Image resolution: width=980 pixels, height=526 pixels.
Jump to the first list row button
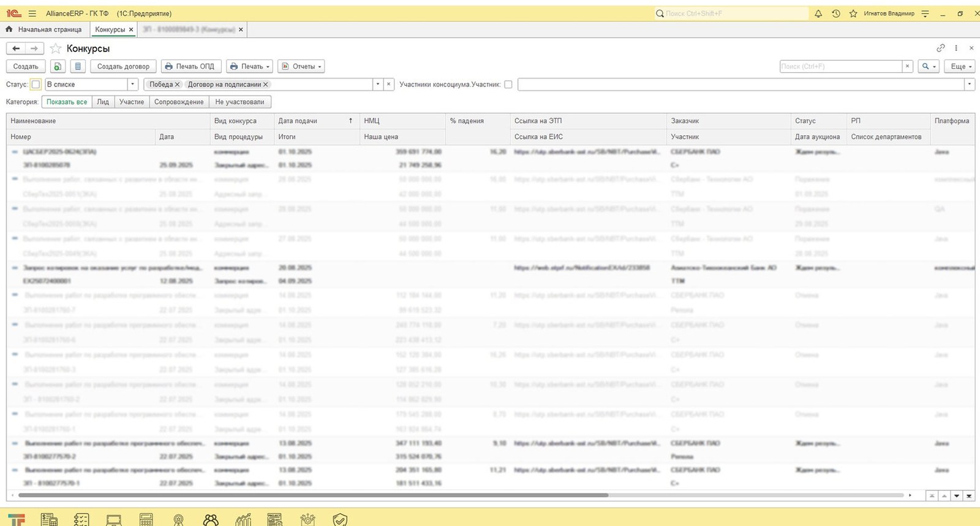click(x=932, y=496)
